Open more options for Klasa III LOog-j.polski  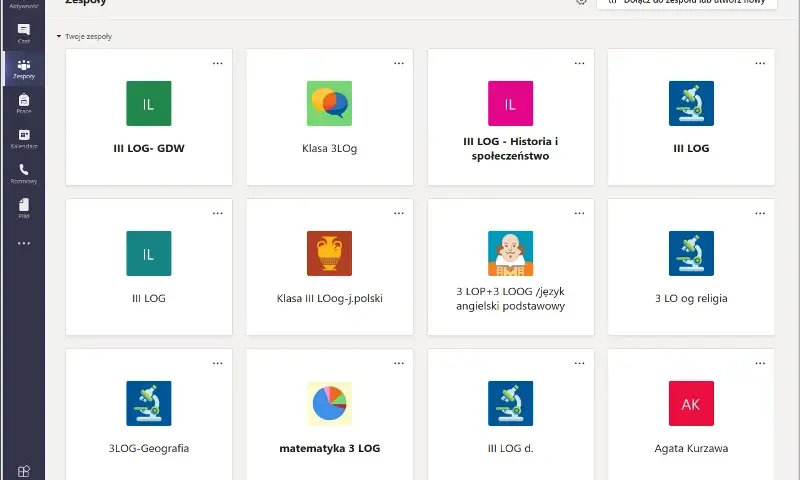[x=398, y=213]
